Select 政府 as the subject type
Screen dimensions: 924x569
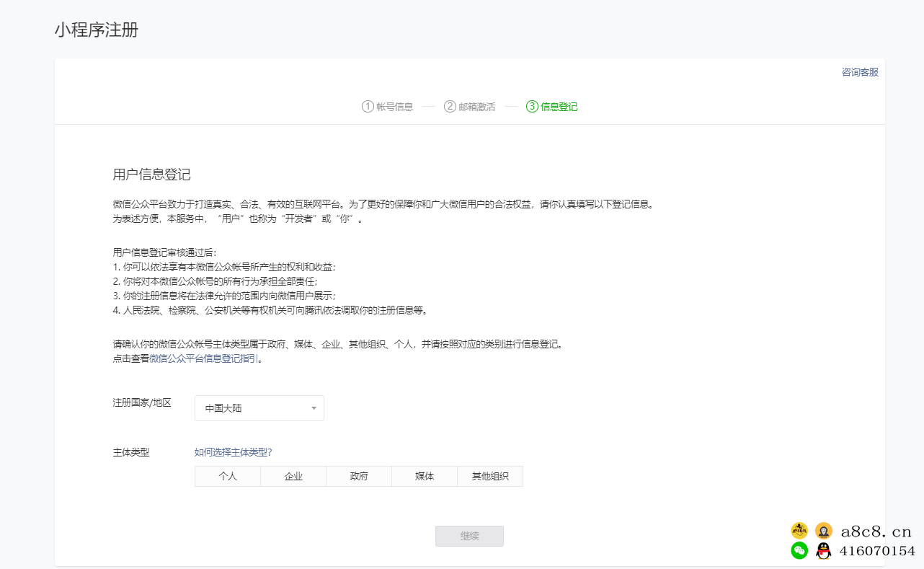[x=359, y=476]
